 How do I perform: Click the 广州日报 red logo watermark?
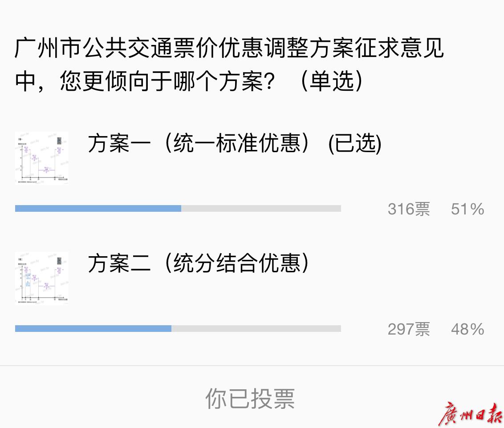pyautogui.click(x=469, y=415)
